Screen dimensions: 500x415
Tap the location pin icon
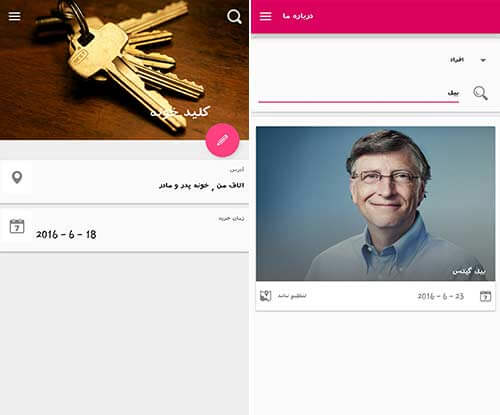pyautogui.click(x=17, y=177)
